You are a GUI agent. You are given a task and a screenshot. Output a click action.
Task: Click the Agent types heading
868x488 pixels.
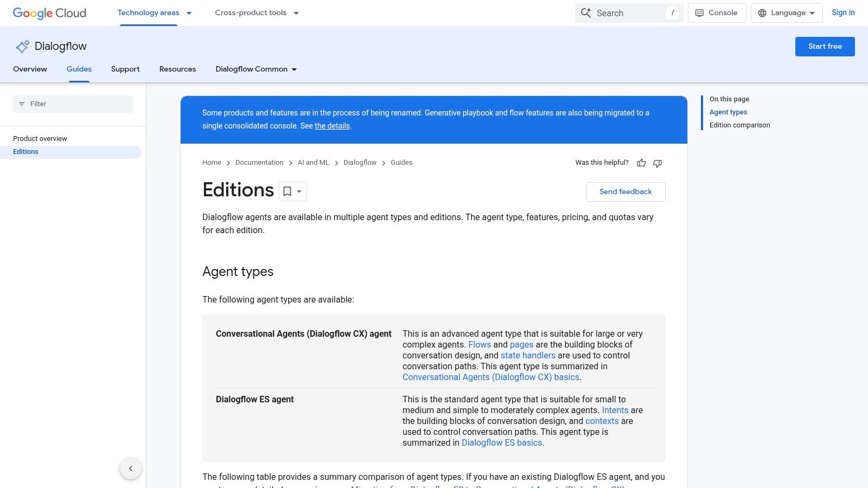238,272
